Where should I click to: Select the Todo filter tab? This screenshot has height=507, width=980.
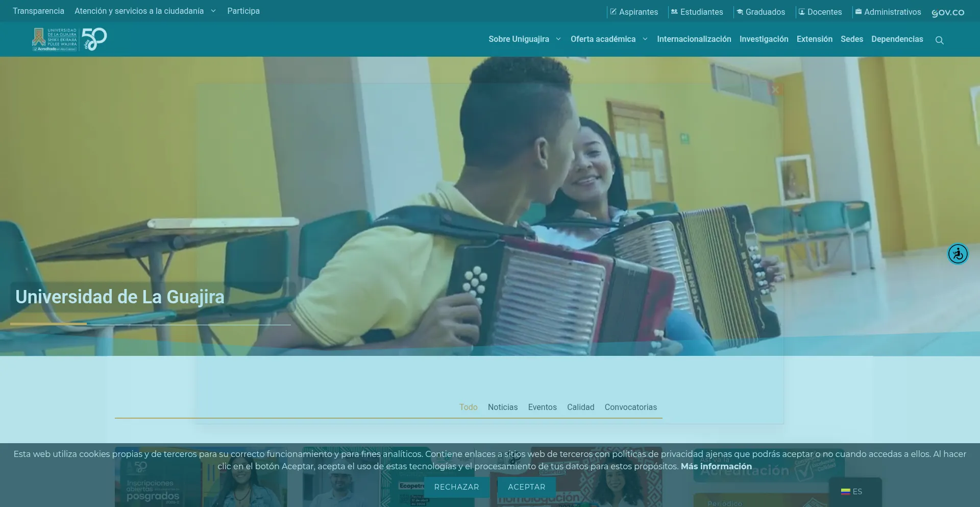click(x=469, y=407)
